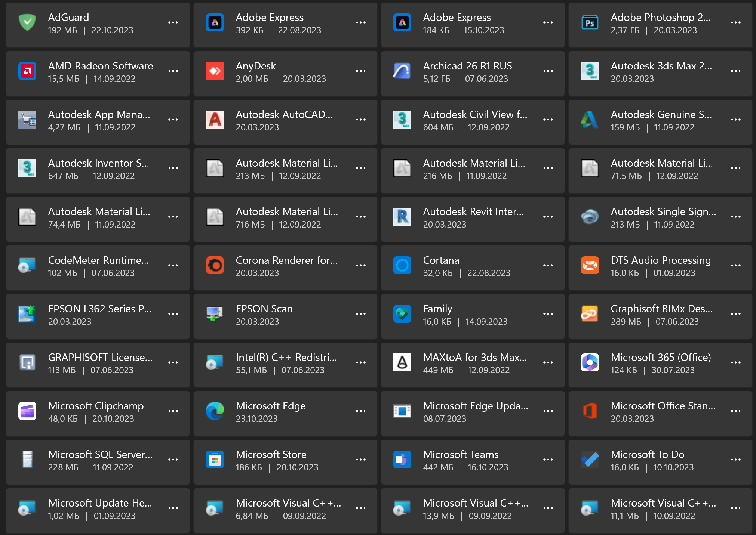Open more options for Family

[x=548, y=314]
